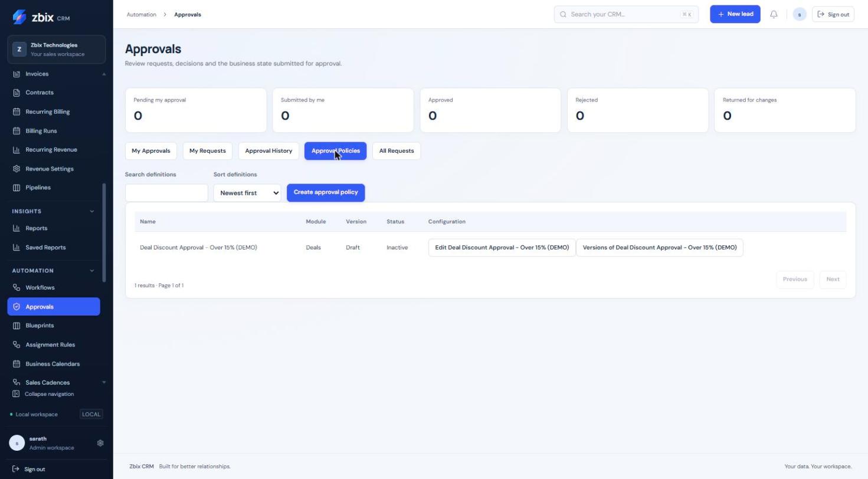Click Sign out in the top bar

(x=833, y=14)
